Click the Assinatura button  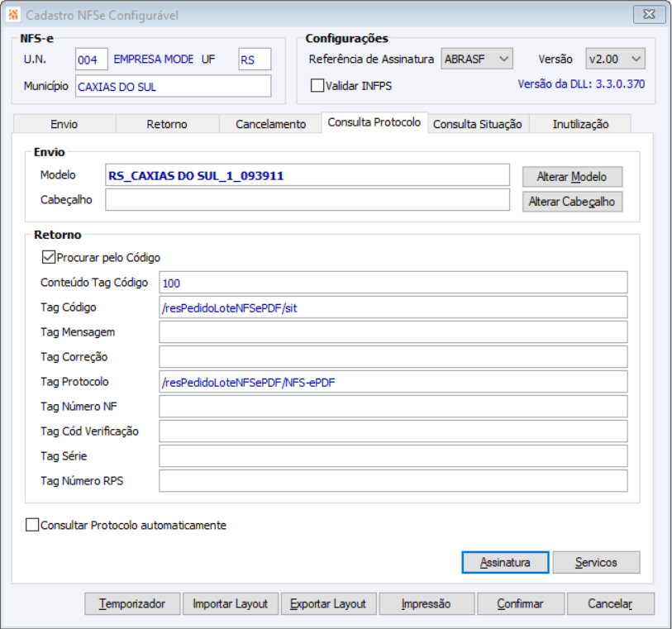click(505, 562)
